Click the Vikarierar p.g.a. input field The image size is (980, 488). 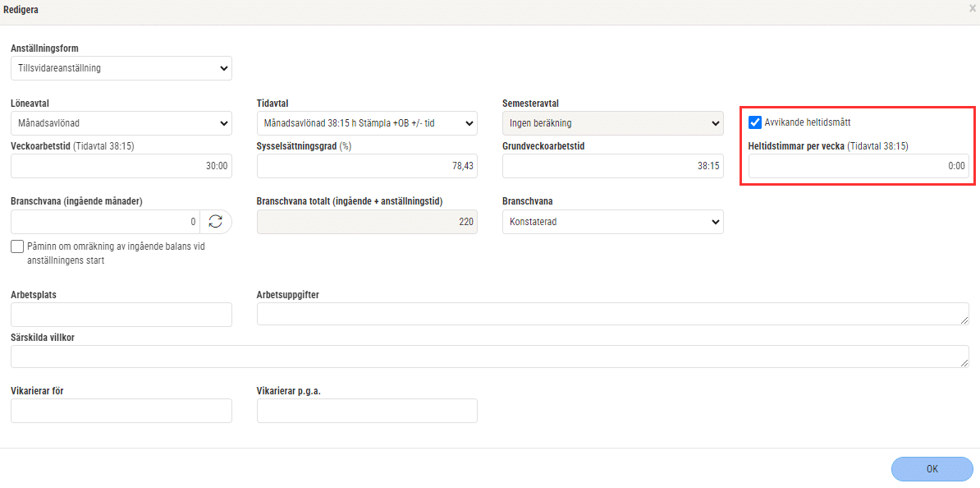coord(367,411)
